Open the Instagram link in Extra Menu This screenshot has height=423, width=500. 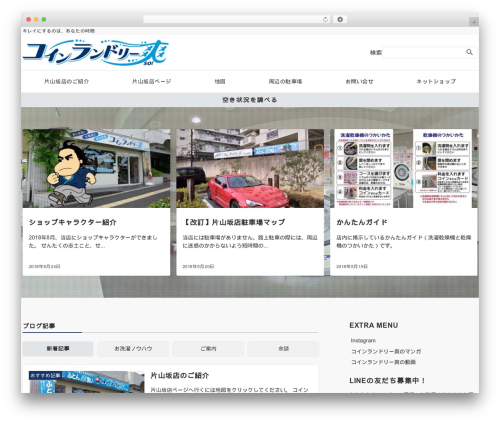[x=363, y=341]
